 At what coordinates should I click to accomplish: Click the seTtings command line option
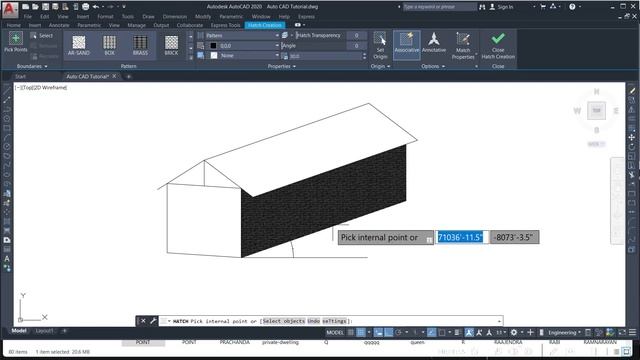coord(334,321)
